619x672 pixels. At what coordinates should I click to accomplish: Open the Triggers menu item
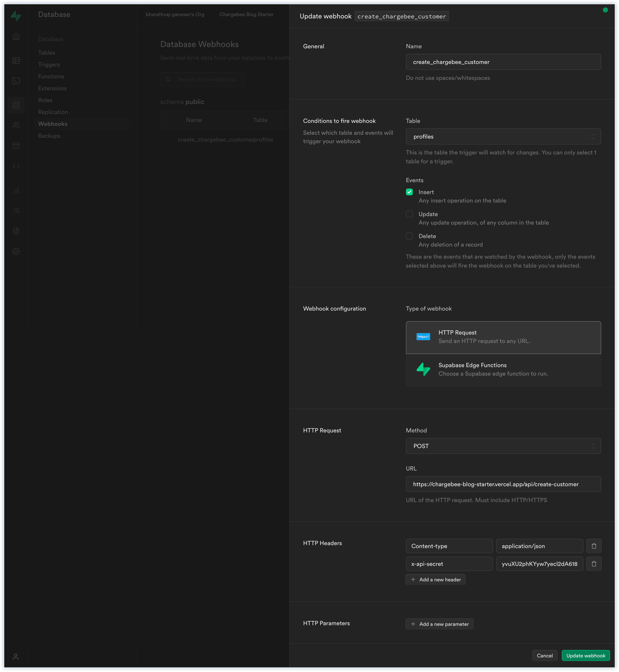tap(49, 64)
